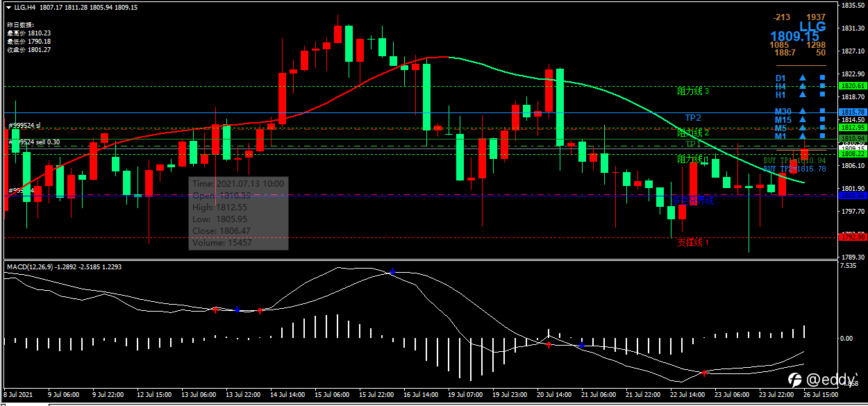Click the 最低价 1790.18 data line
Screen dimensions: 868x406
(x=28, y=41)
